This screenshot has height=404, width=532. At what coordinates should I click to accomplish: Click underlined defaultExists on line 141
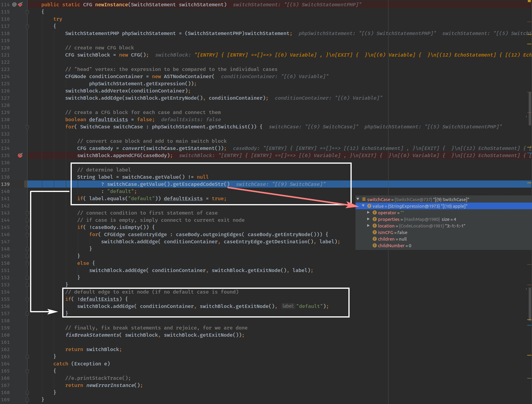tap(183, 198)
